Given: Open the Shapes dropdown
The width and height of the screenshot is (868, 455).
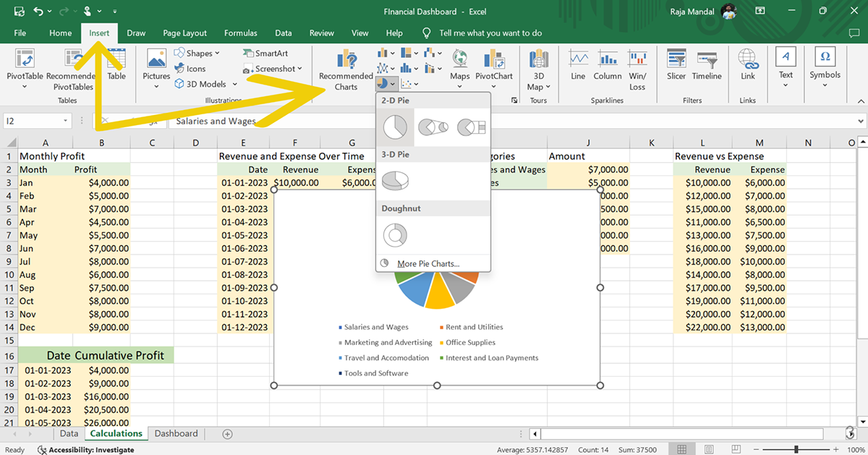Looking at the screenshot, I should click(199, 53).
